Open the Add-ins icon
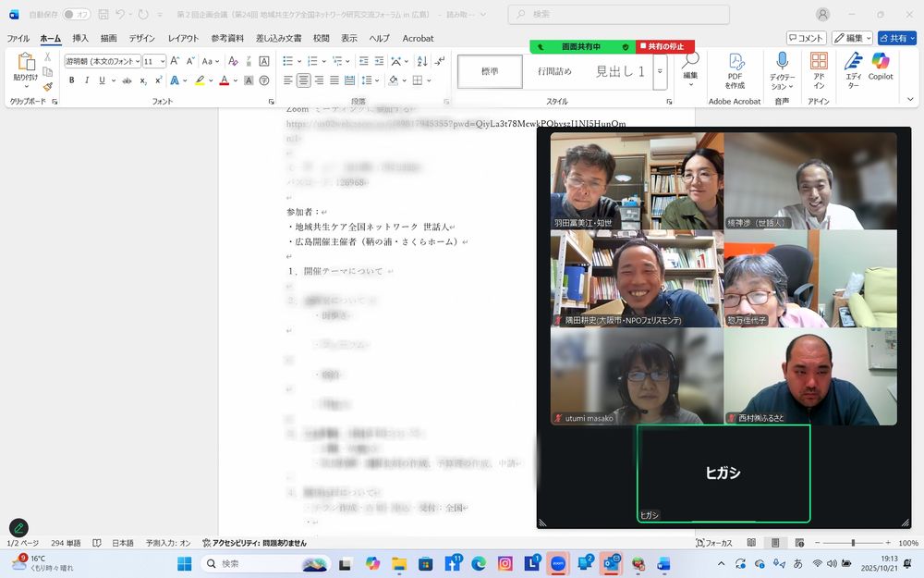Image resolution: width=924 pixels, height=578 pixels. coord(819,66)
